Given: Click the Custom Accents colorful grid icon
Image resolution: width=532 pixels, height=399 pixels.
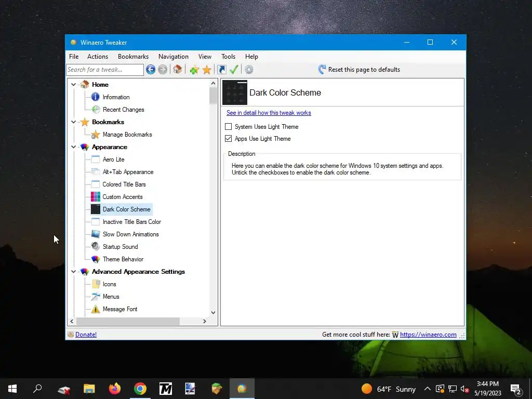Looking at the screenshot, I should tap(96, 197).
